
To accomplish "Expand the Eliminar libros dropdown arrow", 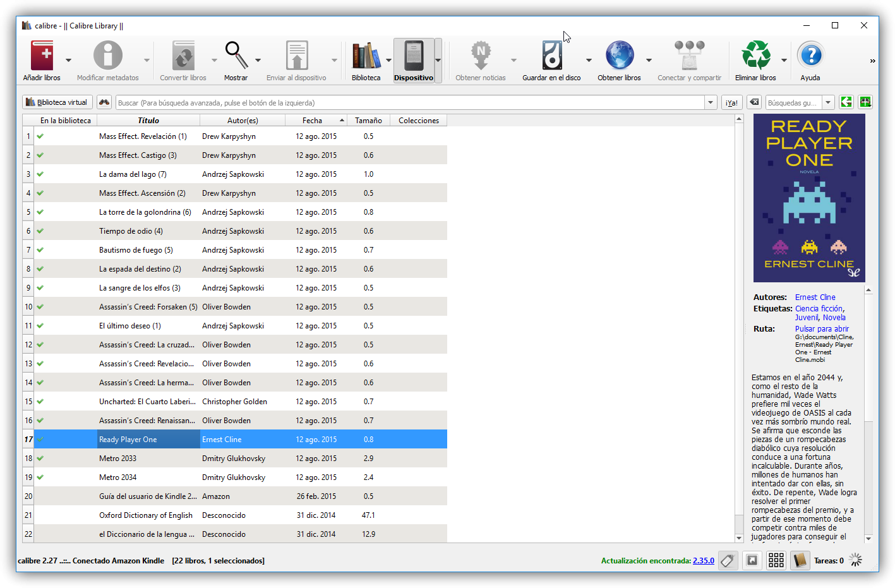I will 784,61.
